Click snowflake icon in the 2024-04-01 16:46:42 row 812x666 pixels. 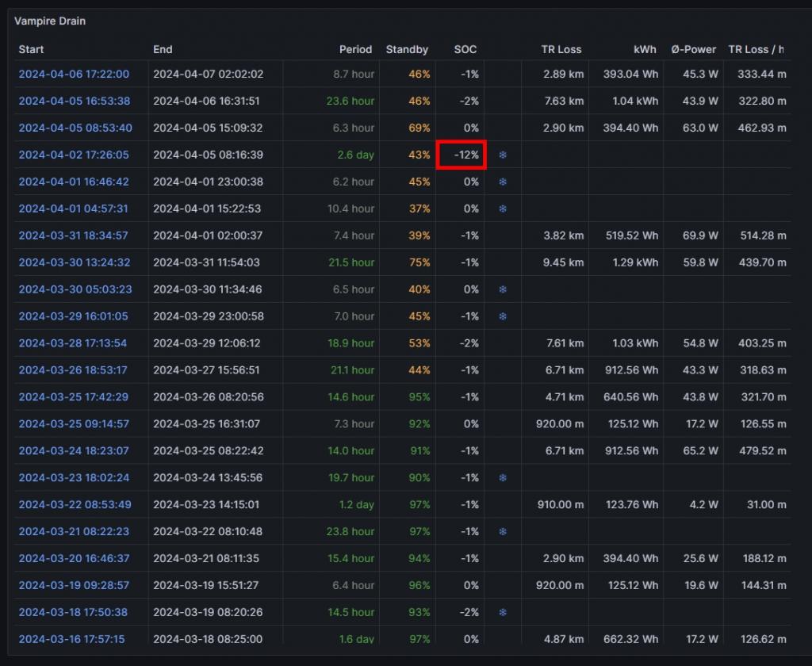503,182
